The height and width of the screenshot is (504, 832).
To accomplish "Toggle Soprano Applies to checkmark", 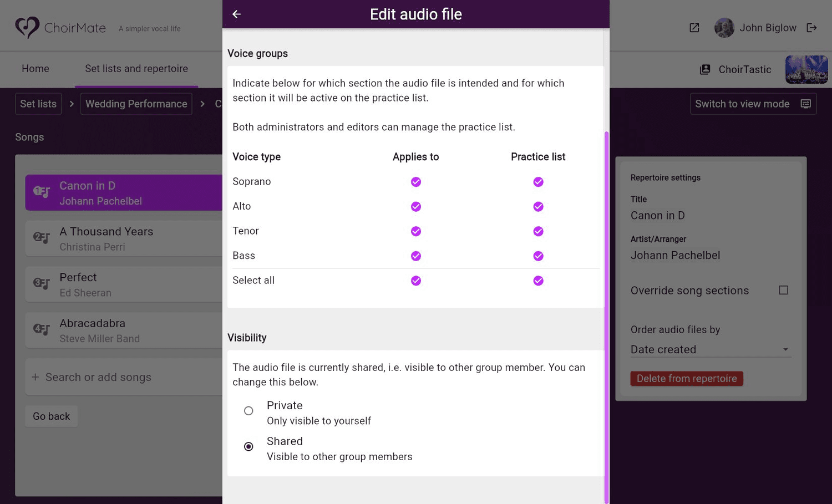I will (416, 182).
